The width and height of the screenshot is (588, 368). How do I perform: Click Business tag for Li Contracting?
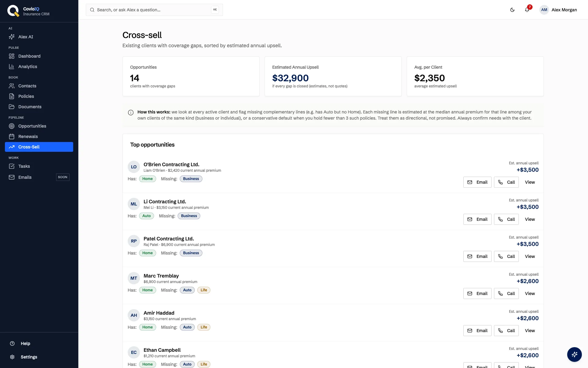(189, 216)
